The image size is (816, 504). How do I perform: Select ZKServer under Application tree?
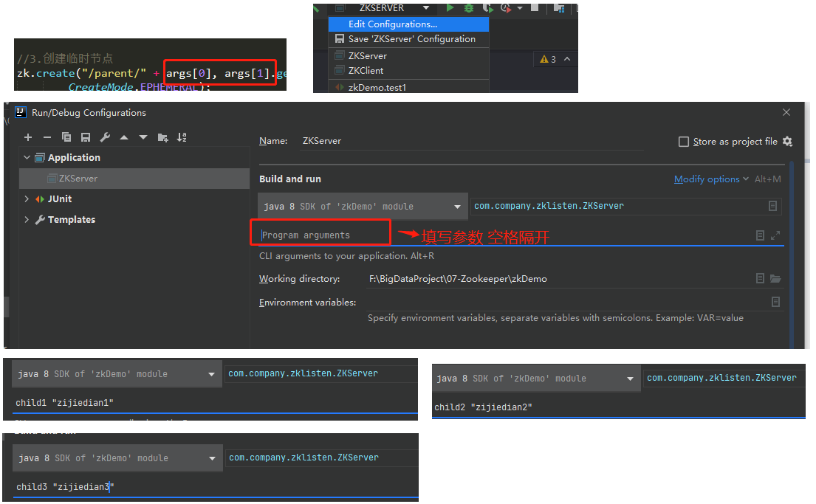point(134,179)
